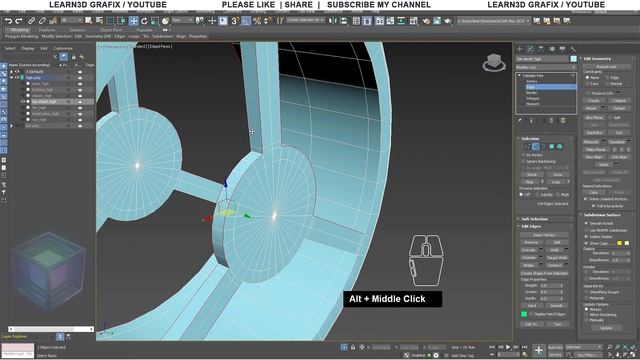Activate the Select and Move tool
Screen dimensions: 640x360
pyautogui.click(x=133, y=20)
